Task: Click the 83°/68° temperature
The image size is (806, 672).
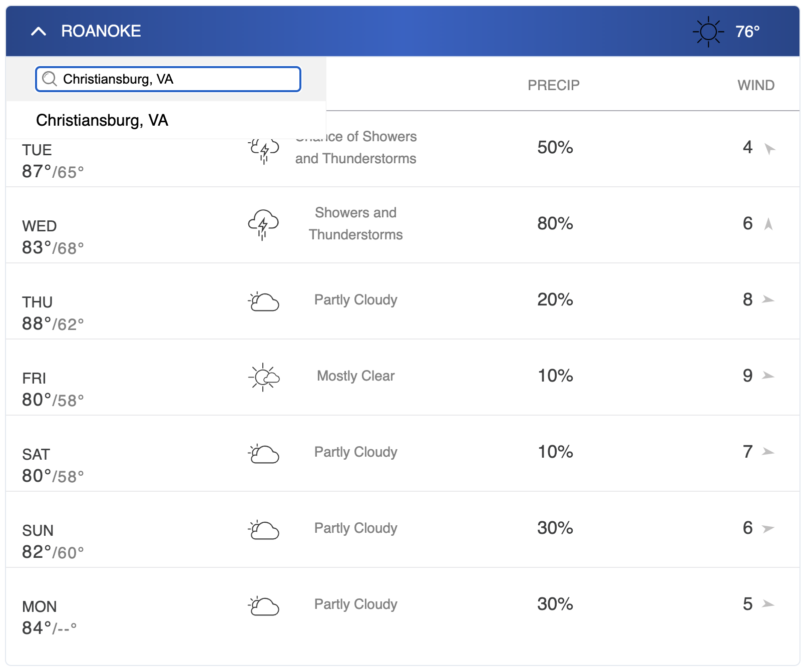Action: 53,248
